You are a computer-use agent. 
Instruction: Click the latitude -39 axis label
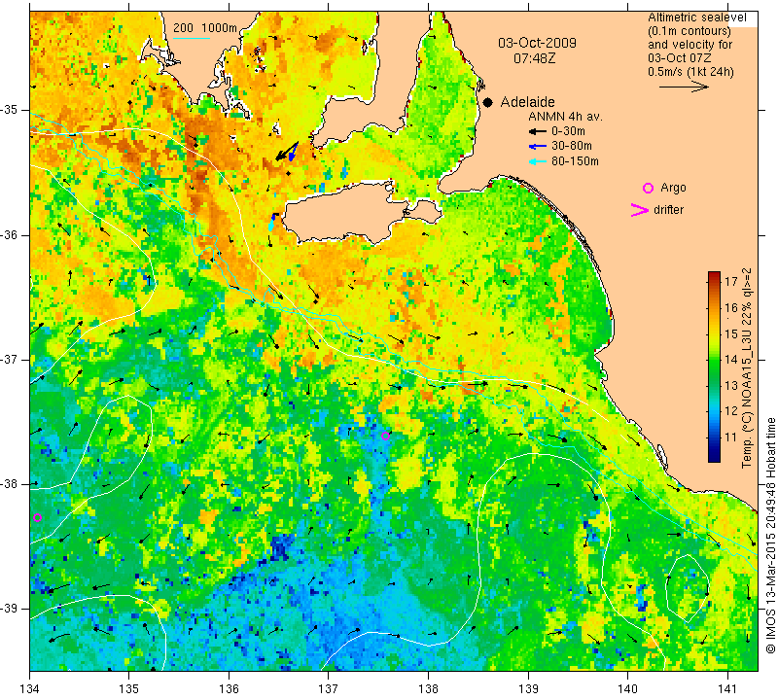pos(10,609)
